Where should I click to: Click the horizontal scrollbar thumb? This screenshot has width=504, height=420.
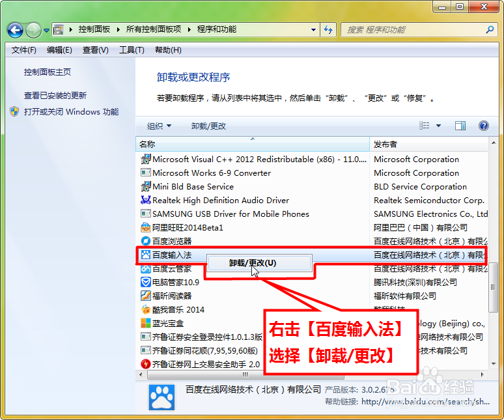(x=245, y=374)
